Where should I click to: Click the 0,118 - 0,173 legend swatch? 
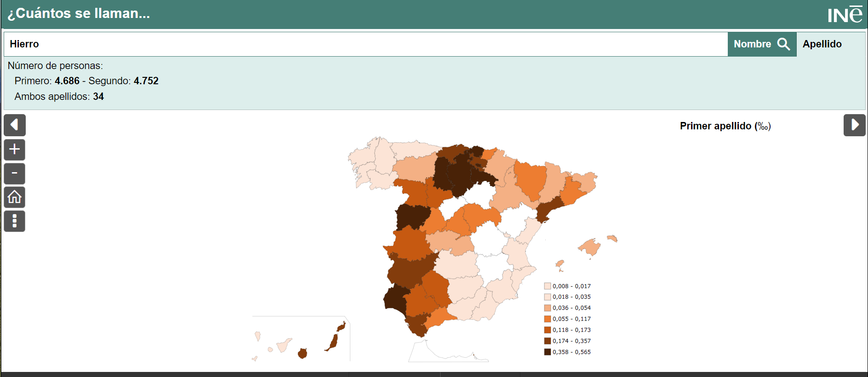548,330
